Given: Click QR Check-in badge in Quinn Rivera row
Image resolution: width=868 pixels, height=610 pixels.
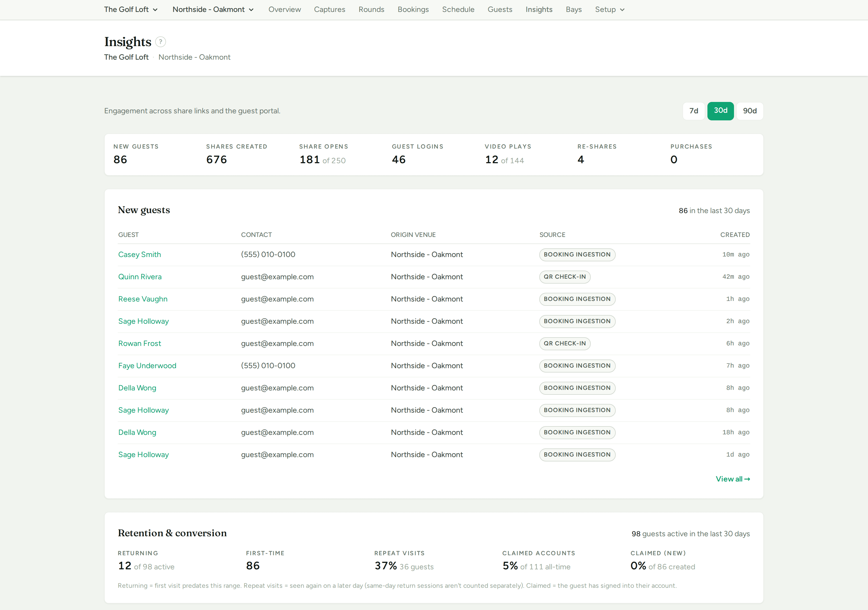Looking at the screenshot, I should [565, 277].
